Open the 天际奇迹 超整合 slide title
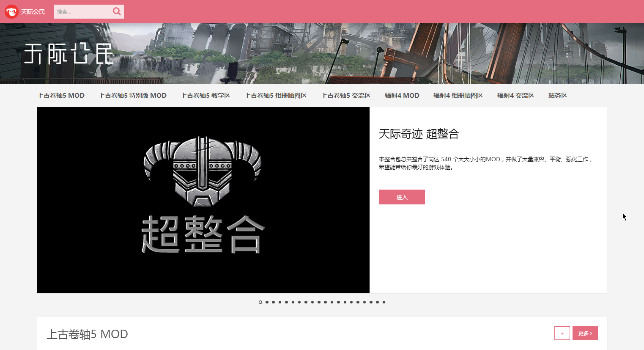This screenshot has width=644, height=350. pyautogui.click(x=419, y=134)
